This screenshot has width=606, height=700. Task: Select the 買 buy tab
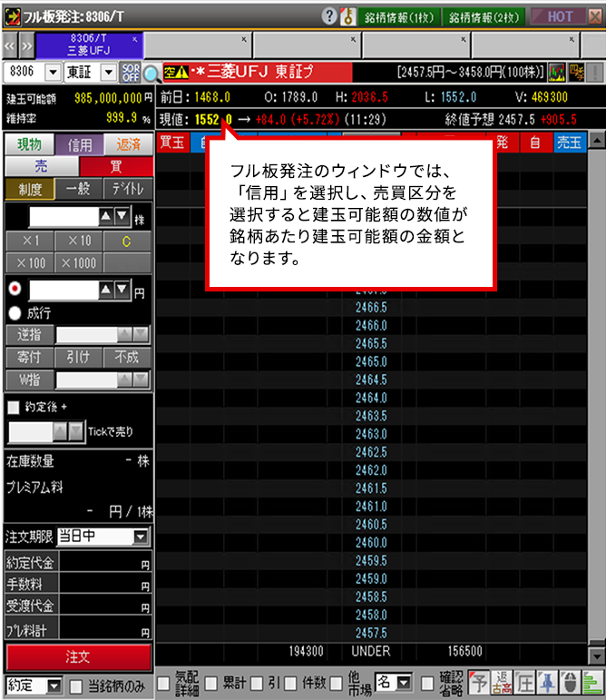(116, 166)
